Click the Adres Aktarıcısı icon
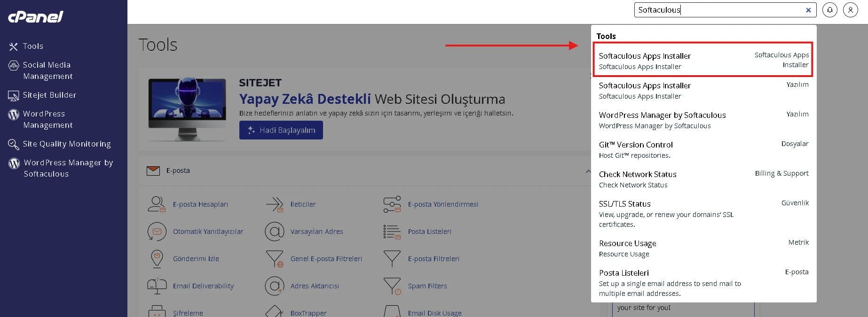The width and height of the screenshot is (868, 317). pos(275,286)
